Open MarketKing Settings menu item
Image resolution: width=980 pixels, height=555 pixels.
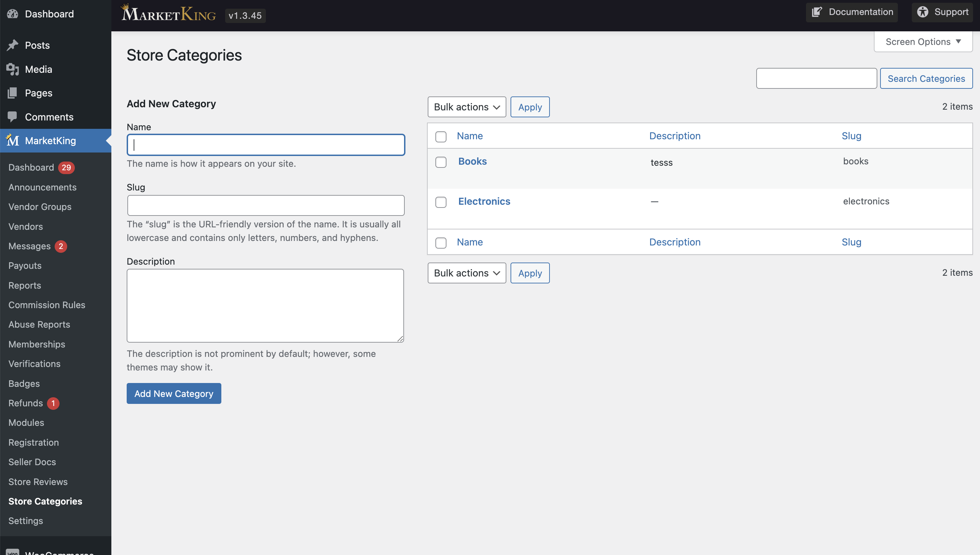[x=25, y=521]
